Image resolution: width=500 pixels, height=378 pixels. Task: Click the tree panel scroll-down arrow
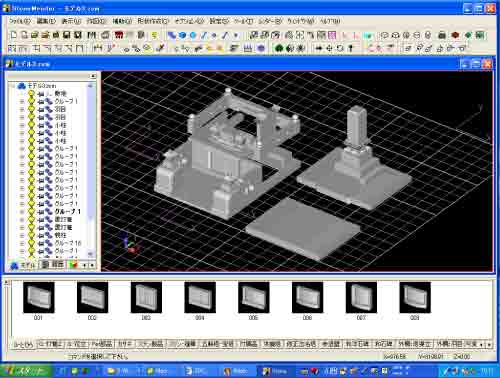90,254
